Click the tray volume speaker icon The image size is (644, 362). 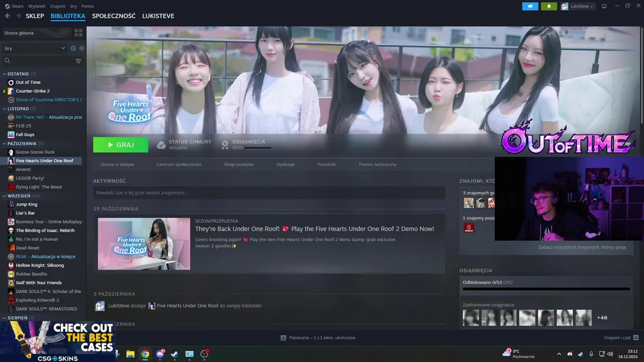click(610, 354)
